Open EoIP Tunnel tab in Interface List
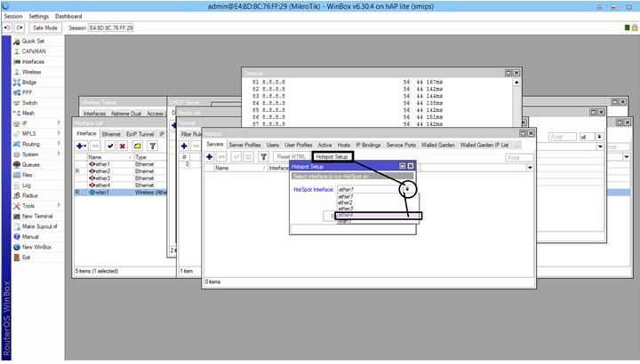Screen dimensions: 640x364 140,134
